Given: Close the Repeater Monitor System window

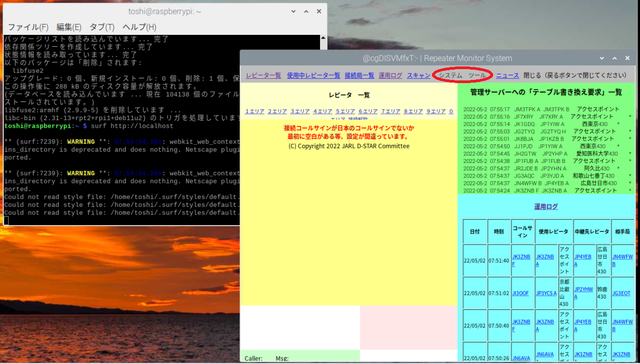Looking at the screenshot, I should pos(628,58).
